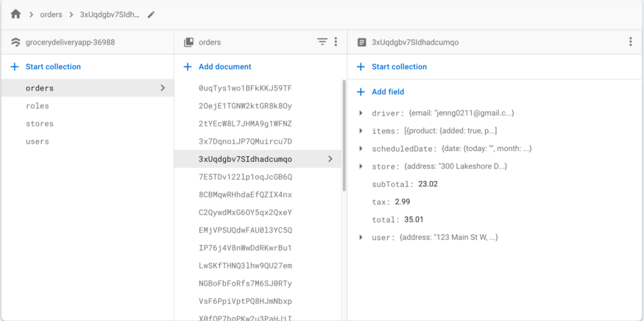Screen dimensions: 644x321
Task: Select document 3xUqdgbv7SIdhadcumqo in list
Action: [258, 159]
